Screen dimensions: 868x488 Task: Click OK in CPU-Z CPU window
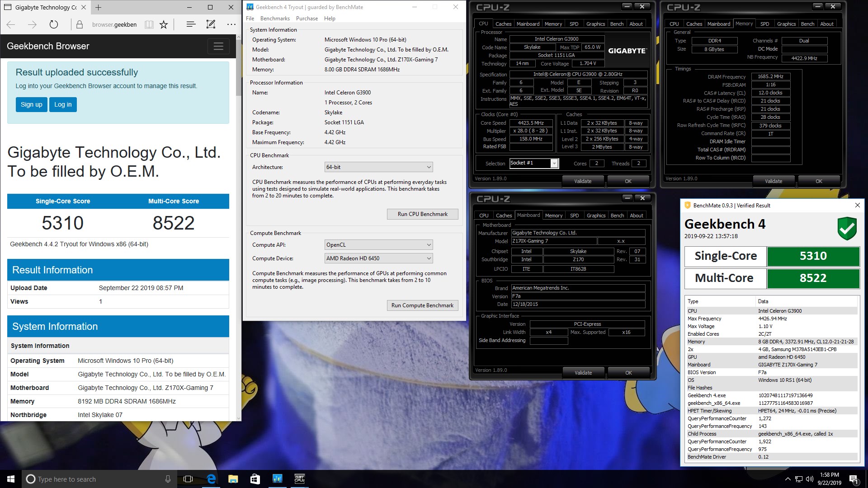(x=628, y=181)
